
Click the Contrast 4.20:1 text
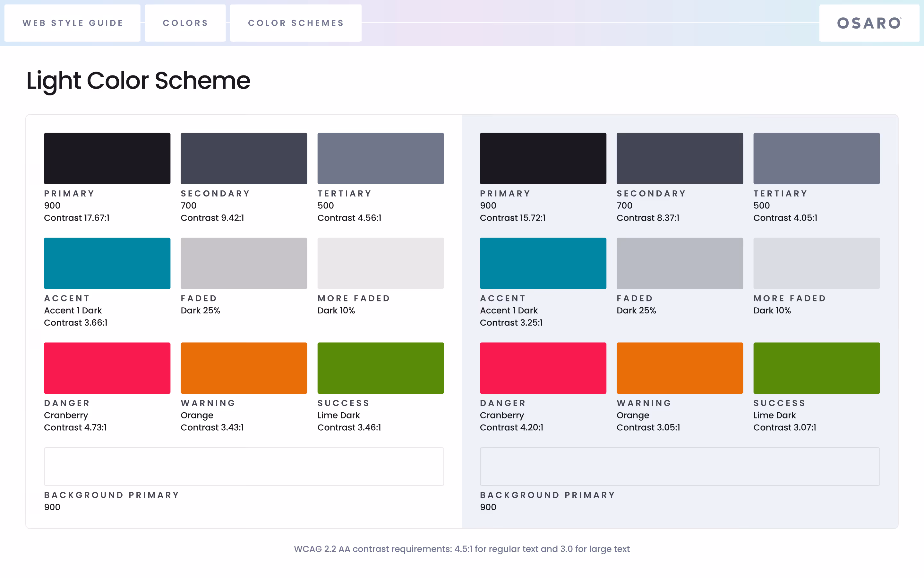pyautogui.click(x=512, y=427)
